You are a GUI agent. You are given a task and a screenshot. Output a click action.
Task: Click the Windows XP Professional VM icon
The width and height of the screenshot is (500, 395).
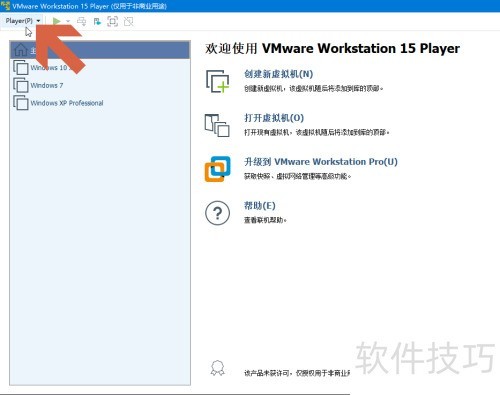coord(21,103)
